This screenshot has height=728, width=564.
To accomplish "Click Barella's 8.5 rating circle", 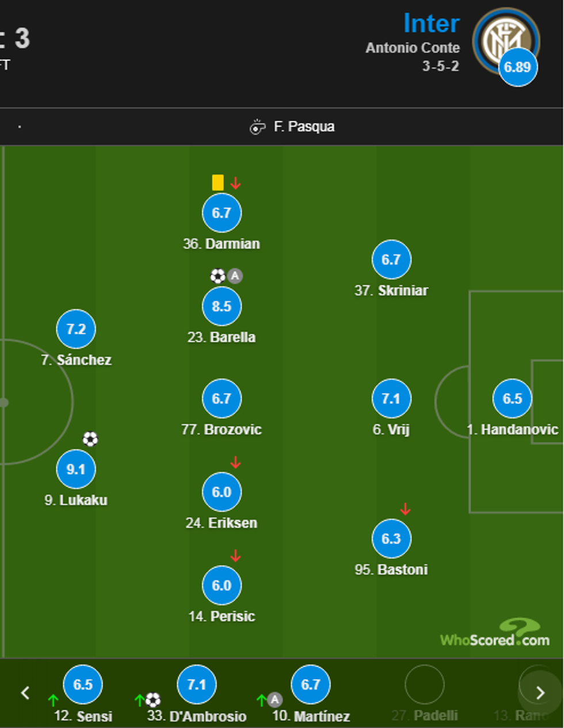I will 222,306.
